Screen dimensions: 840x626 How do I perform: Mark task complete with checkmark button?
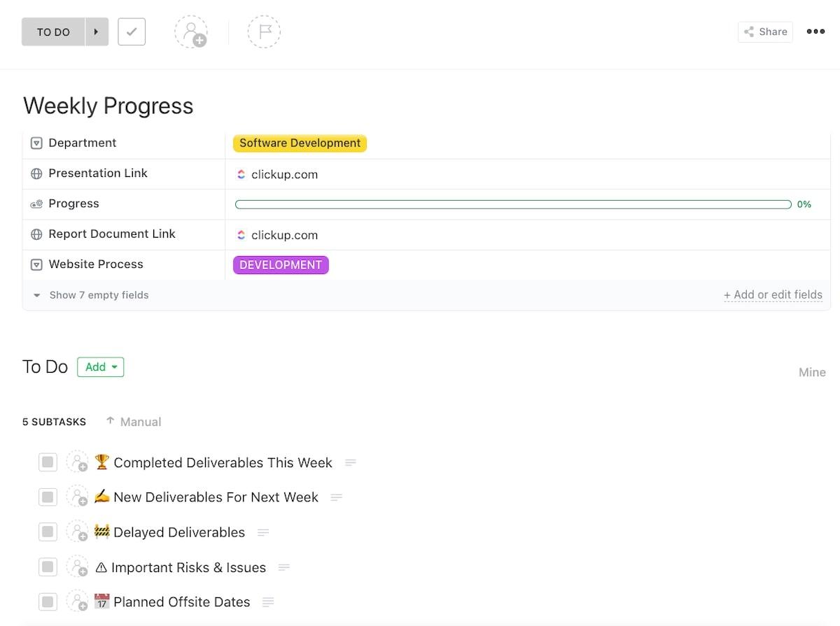(132, 32)
